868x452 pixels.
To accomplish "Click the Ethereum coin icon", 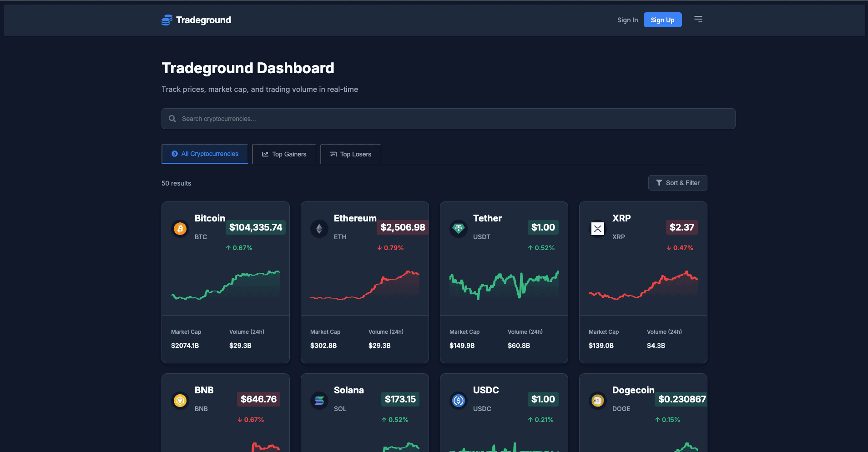I will coord(319,228).
